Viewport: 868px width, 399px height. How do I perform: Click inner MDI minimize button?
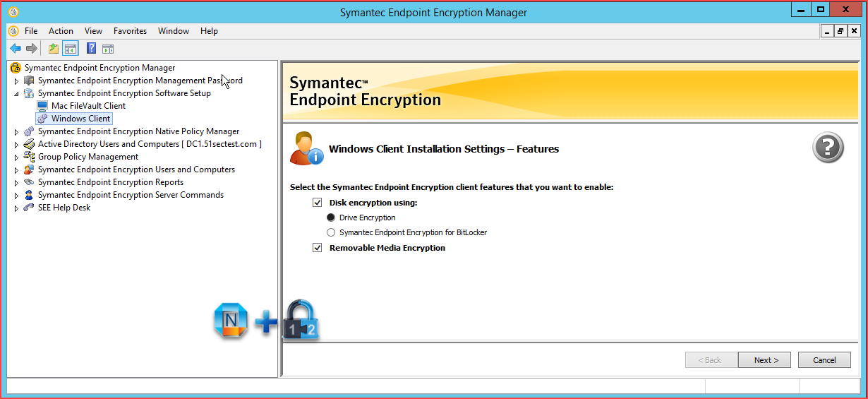click(x=827, y=31)
